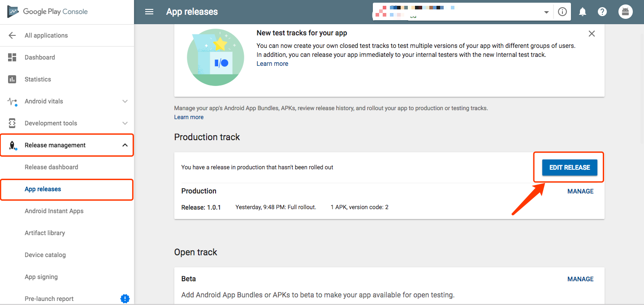Open the app selector dropdown
The height and width of the screenshot is (305, 644).
(546, 13)
